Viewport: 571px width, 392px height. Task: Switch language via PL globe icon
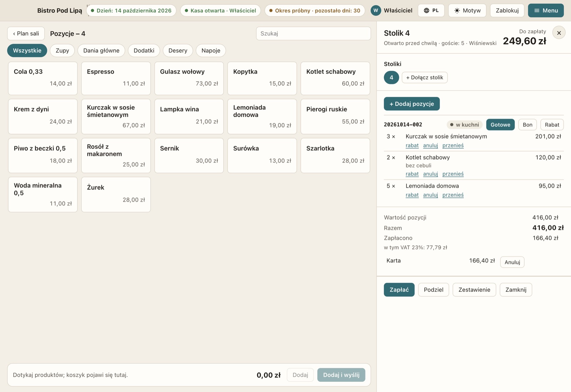(x=426, y=11)
